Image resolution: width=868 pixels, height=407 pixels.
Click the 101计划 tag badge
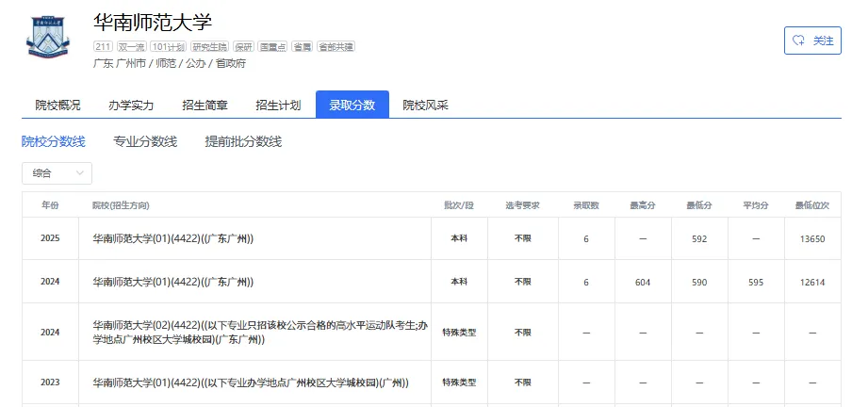tap(170, 46)
